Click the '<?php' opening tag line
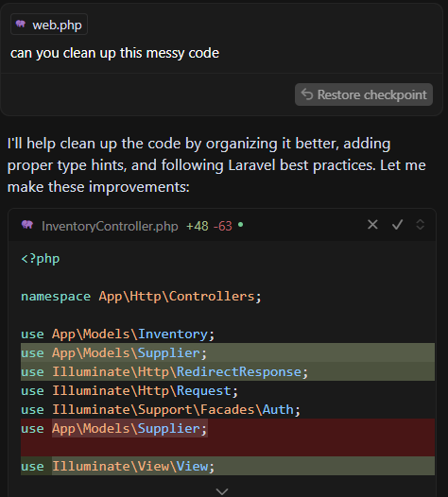The width and height of the screenshot is (448, 497). click(41, 259)
